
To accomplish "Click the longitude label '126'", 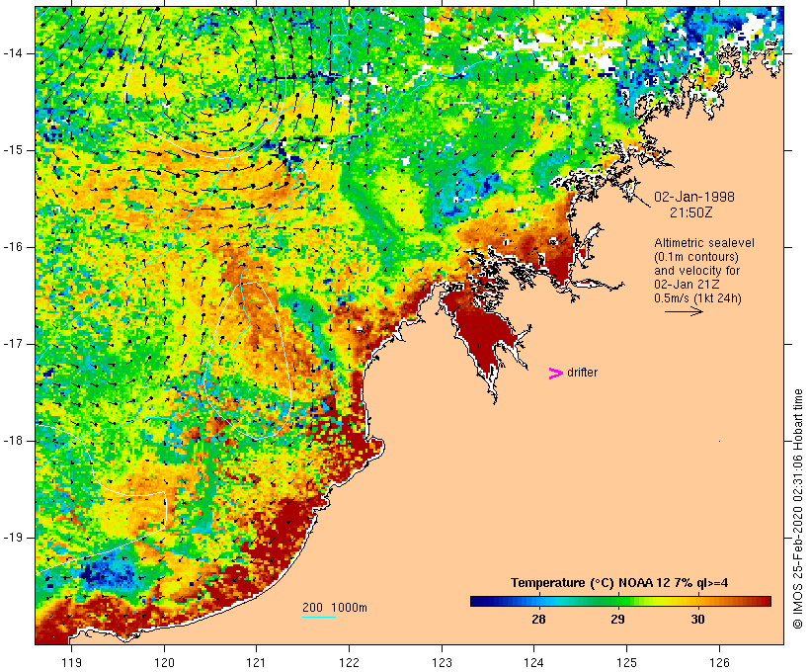I will tap(719, 662).
